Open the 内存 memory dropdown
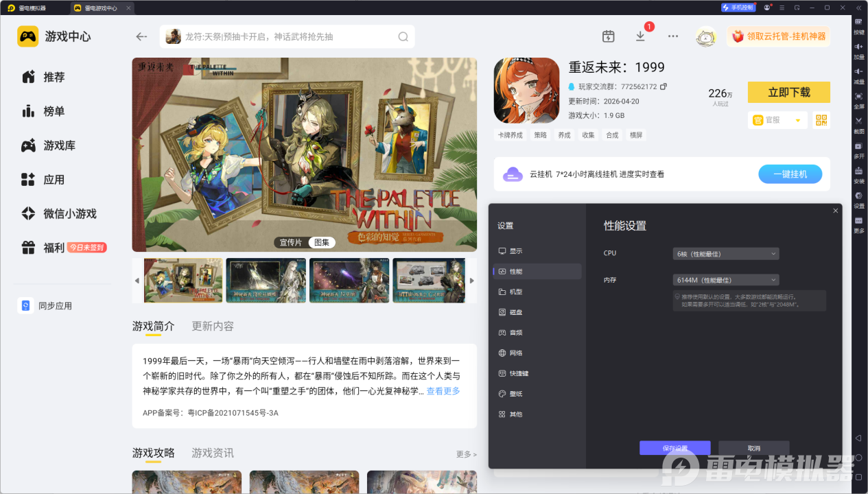 [x=726, y=280]
